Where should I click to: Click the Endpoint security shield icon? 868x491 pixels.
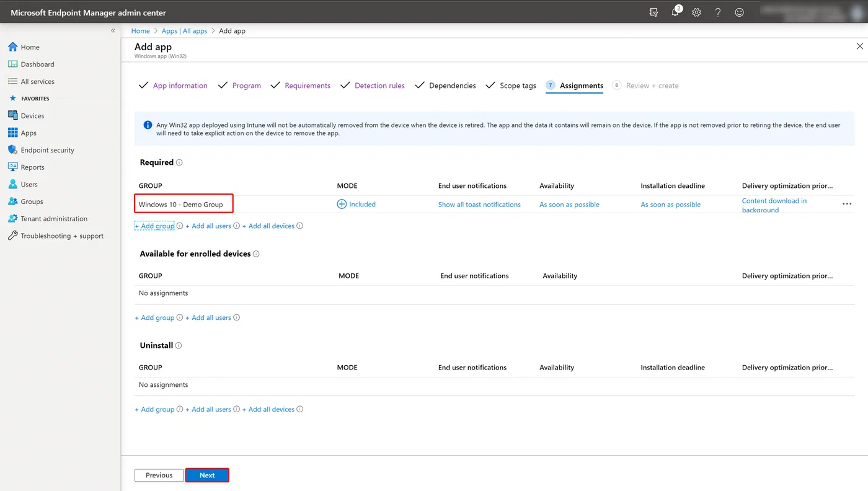[x=13, y=150]
